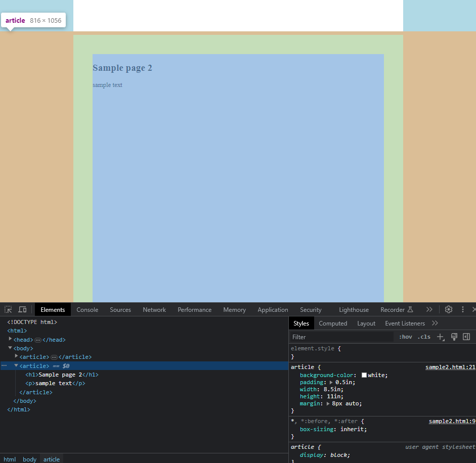Open the Lighthouse tab
The image size is (476, 463).
pos(354,309)
